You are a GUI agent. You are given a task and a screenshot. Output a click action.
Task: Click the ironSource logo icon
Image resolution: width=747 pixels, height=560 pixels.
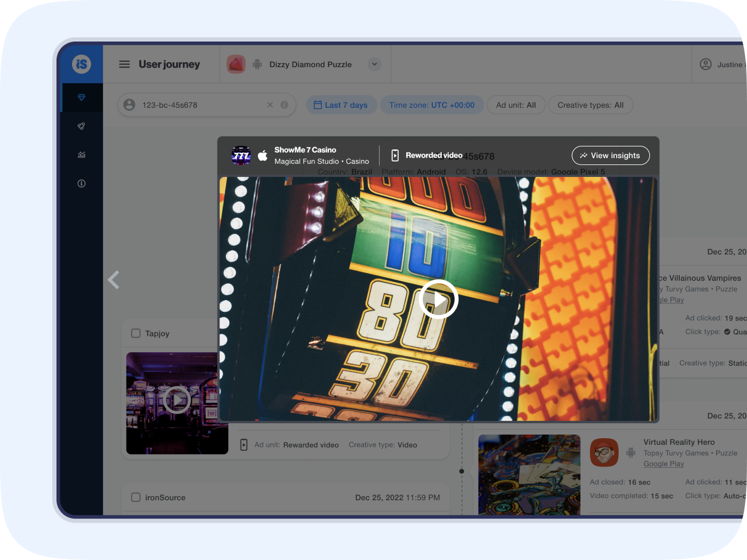coord(82,64)
